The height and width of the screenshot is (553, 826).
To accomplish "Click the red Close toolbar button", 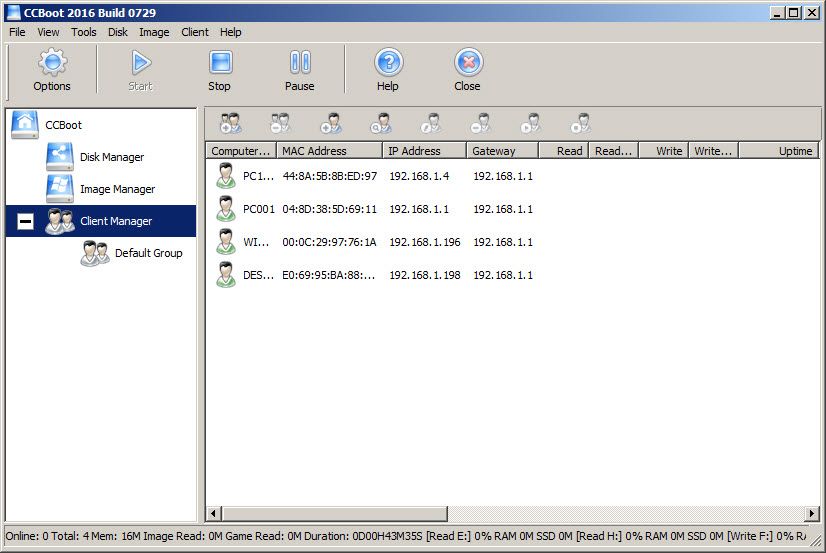I will click(x=468, y=70).
